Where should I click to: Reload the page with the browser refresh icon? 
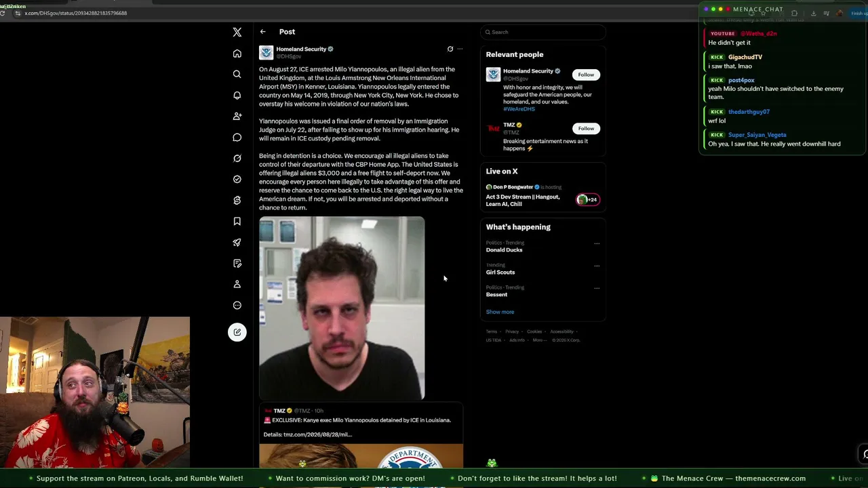pyautogui.click(x=3, y=13)
